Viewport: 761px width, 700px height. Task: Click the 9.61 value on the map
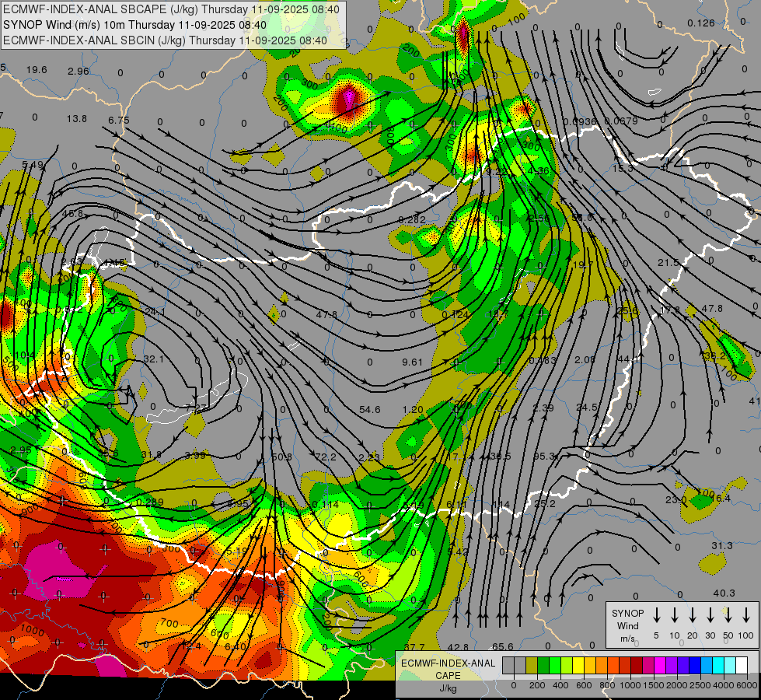tap(413, 362)
